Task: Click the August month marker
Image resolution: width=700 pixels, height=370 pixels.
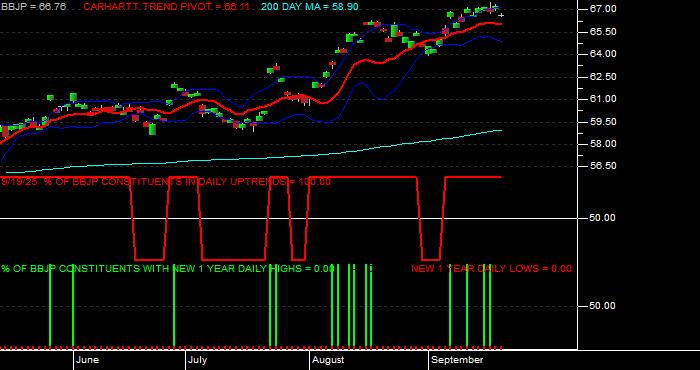Action: tap(328, 360)
